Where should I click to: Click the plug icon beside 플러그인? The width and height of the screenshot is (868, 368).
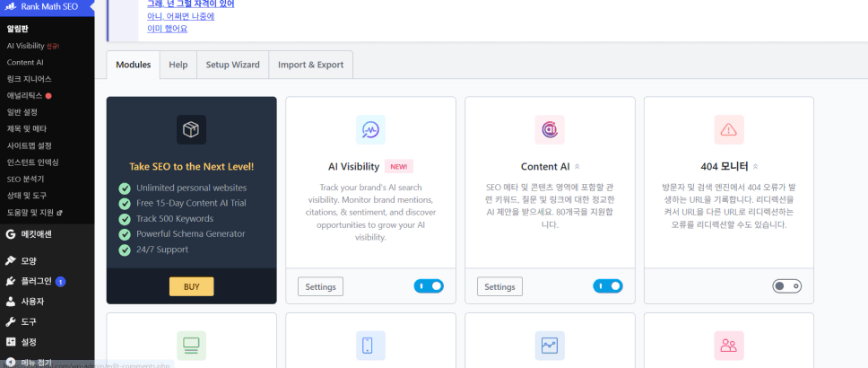(x=11, y=281)
